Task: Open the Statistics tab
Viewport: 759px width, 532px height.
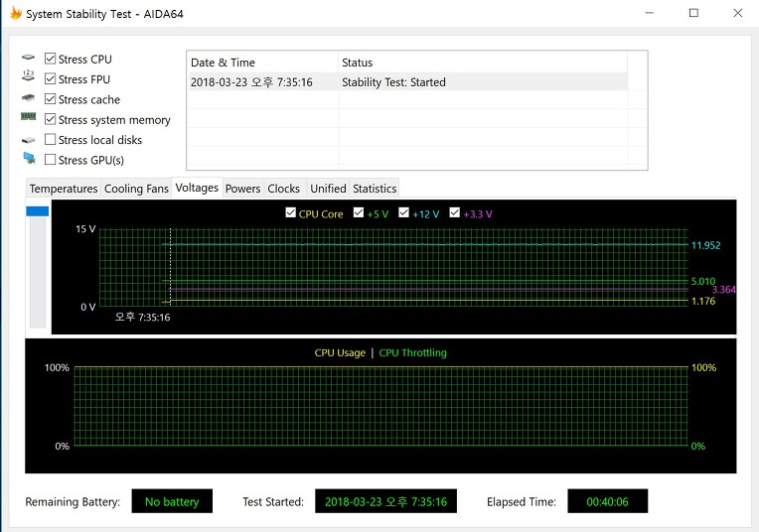Action: coord(375,189)
